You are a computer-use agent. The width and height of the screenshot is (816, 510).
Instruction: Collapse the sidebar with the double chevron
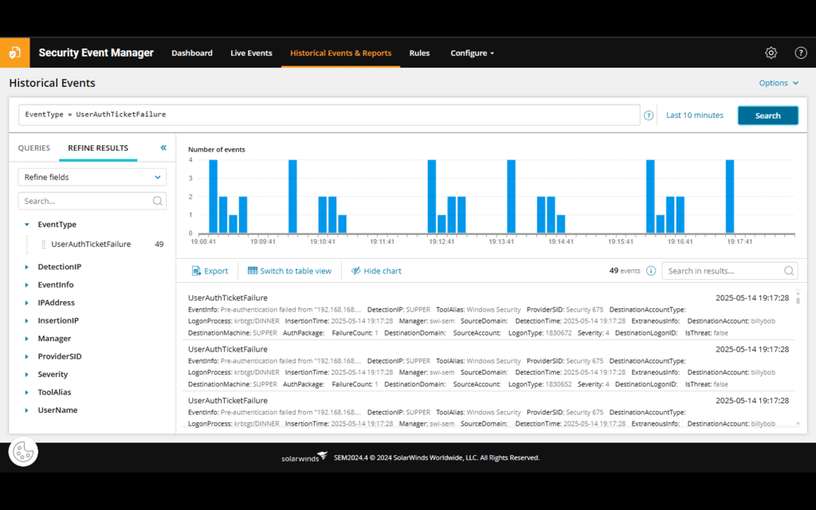click(163, 148)
